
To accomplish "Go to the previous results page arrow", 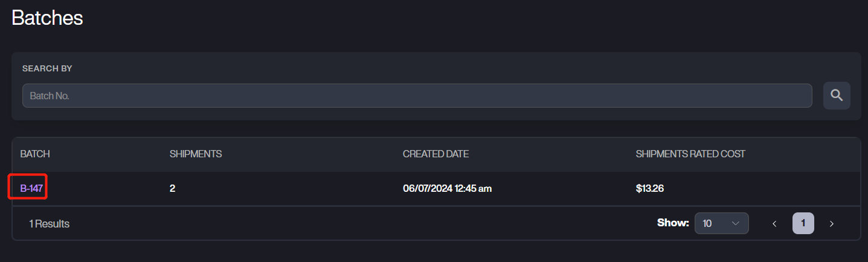I will (774, 224).
